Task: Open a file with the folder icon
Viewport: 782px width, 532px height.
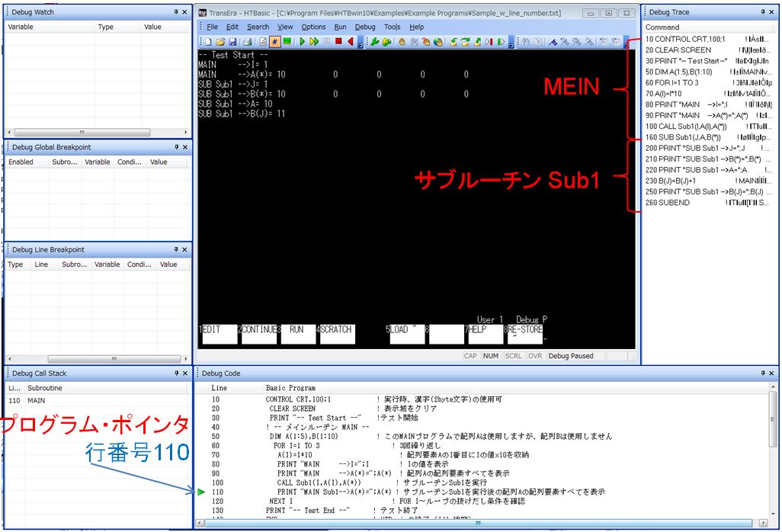Action: point(220,42)
